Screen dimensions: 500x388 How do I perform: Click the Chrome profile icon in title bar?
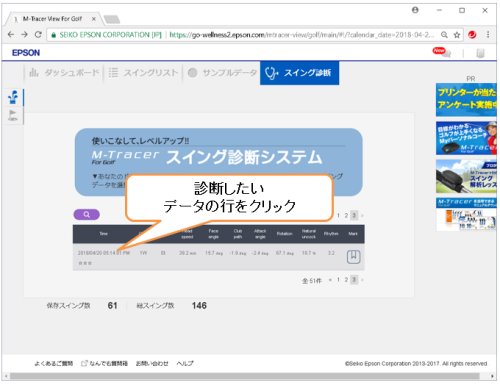pos(415,10)
